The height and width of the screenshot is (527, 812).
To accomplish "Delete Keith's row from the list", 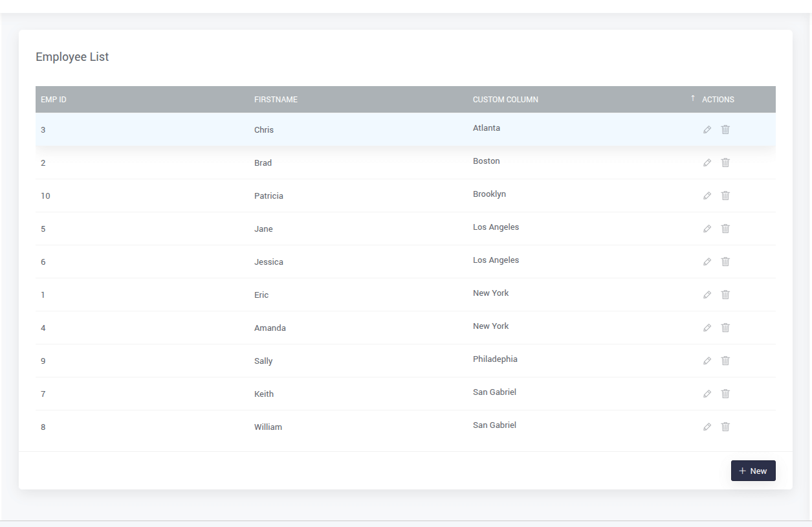I will click(x=725, y=394).
